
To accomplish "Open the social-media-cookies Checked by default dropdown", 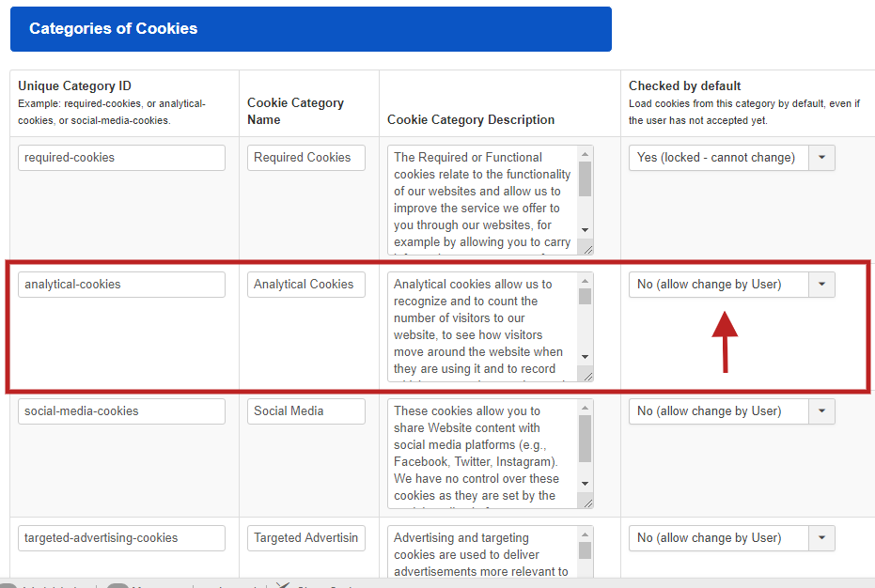I will click(731, 411).
